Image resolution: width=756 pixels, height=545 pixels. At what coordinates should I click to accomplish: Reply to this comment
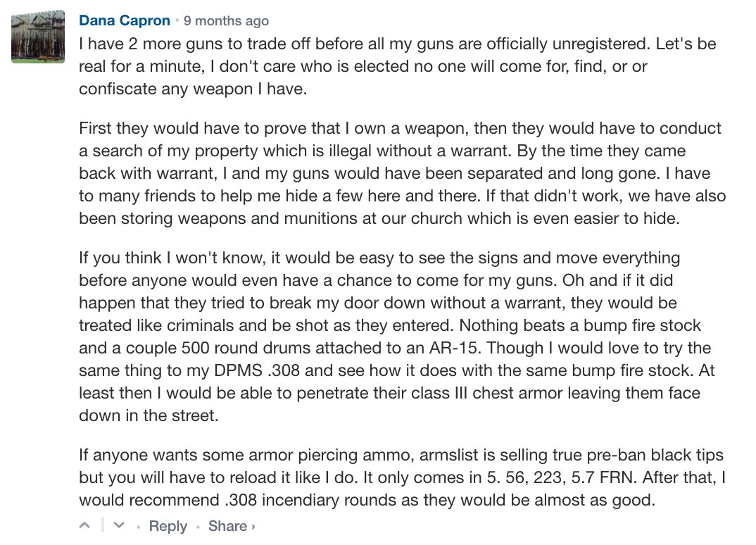(168, 526)
